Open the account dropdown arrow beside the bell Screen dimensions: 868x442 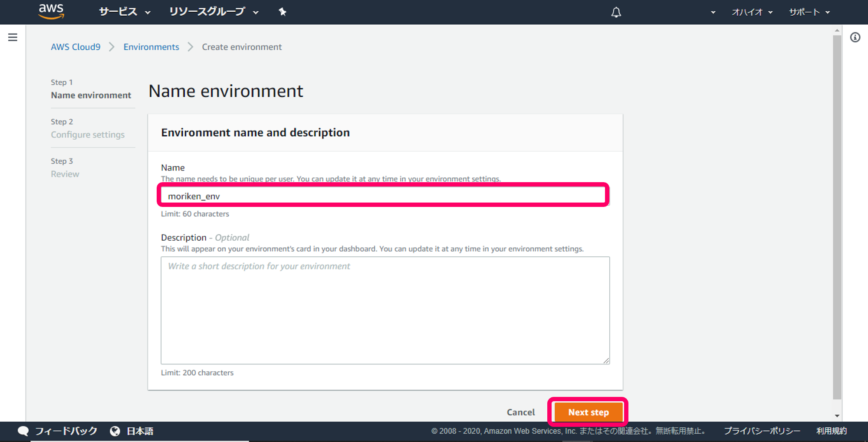(x=713, y=12)
